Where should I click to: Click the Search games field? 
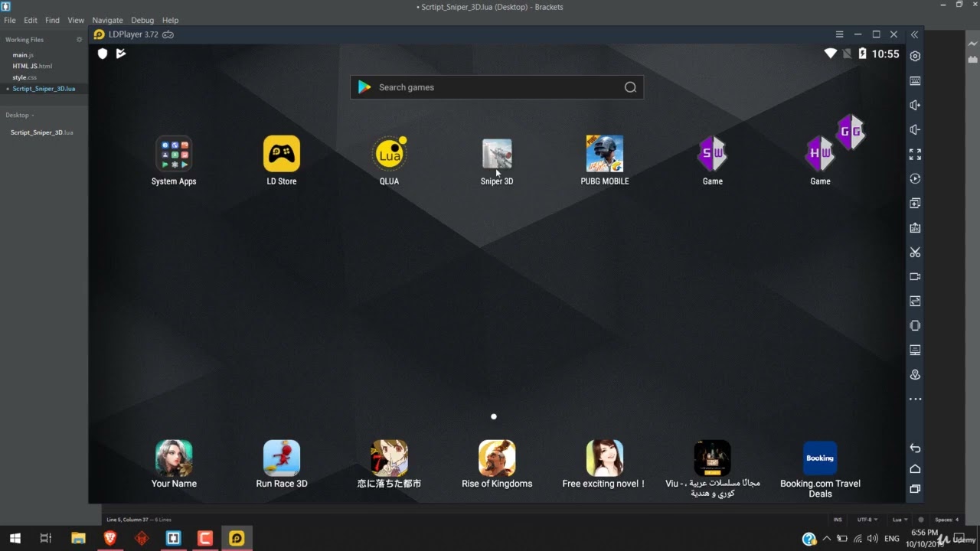pos(497,87)
